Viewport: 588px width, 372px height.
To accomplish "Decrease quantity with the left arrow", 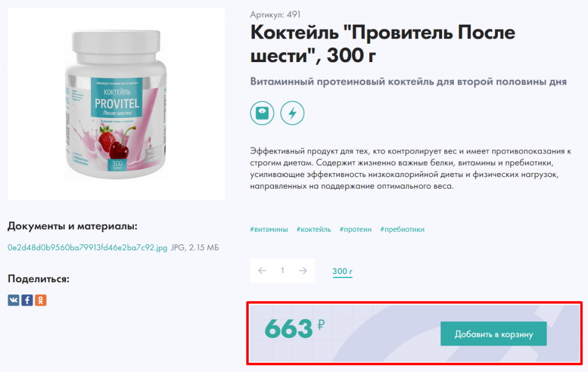I will pyautogui.click(x=262, y=271).
